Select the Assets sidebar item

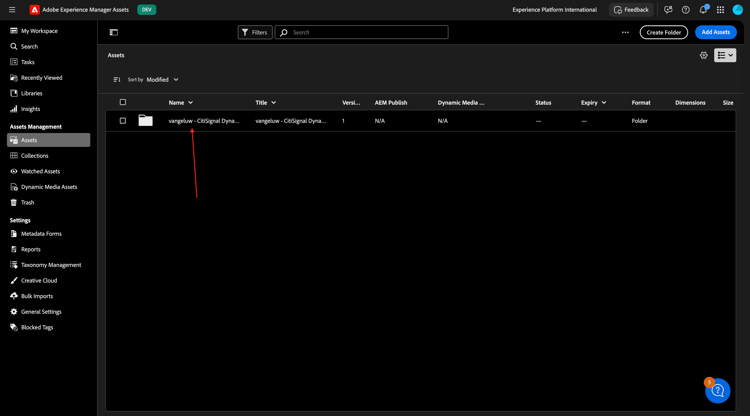click(48, 140)
